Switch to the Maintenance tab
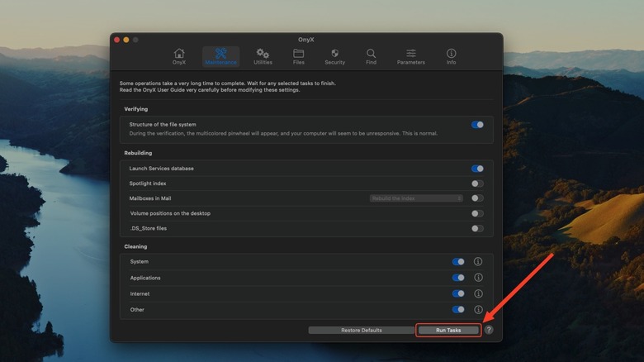The width and height of the screenshot is (644, 362). [x=220, y=56]
